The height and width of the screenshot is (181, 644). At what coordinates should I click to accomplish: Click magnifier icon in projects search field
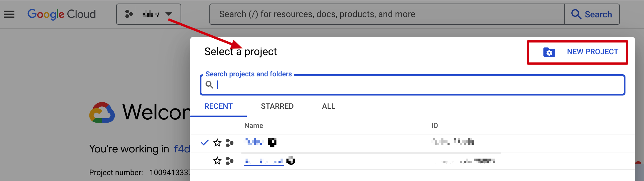209,85
